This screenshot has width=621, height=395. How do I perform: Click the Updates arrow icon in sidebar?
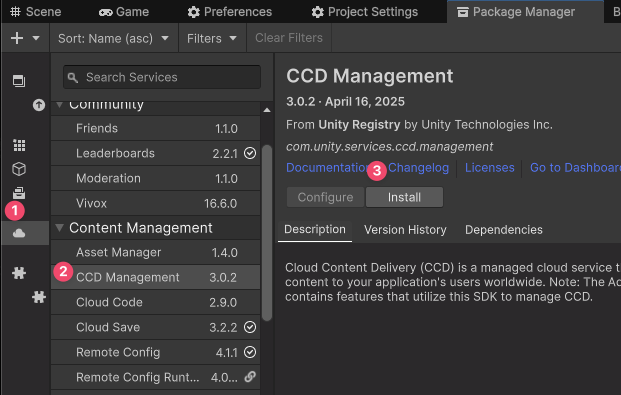(x=39, y=105)
